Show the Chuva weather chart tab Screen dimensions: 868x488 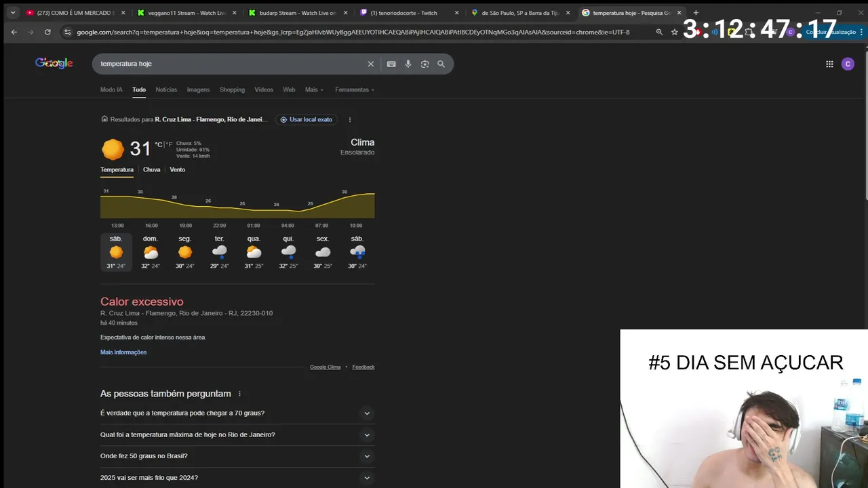[x=152, y=169]
